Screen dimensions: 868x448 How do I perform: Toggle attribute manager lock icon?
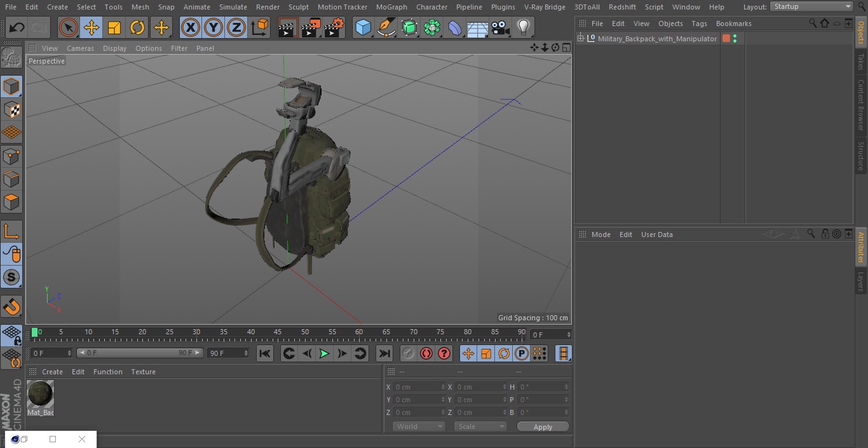tap(825, 234)
